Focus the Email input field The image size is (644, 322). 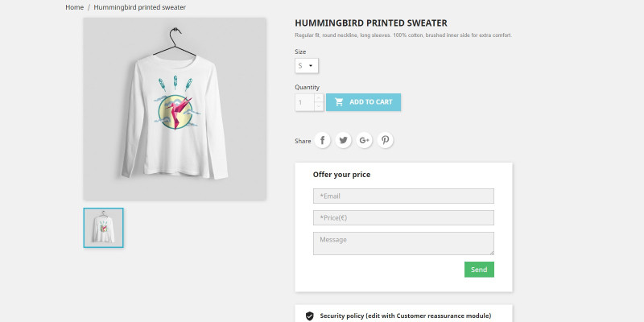[x=403, y=196]
